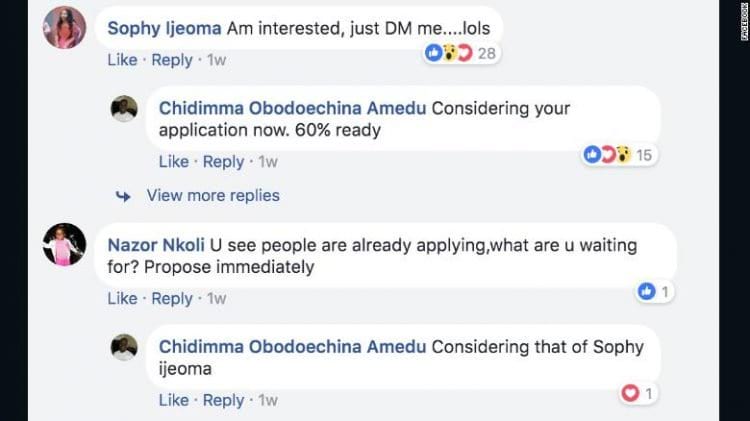Open the reactions summary on Sophy Ijeoma's comment

click(x=462, y=53)
